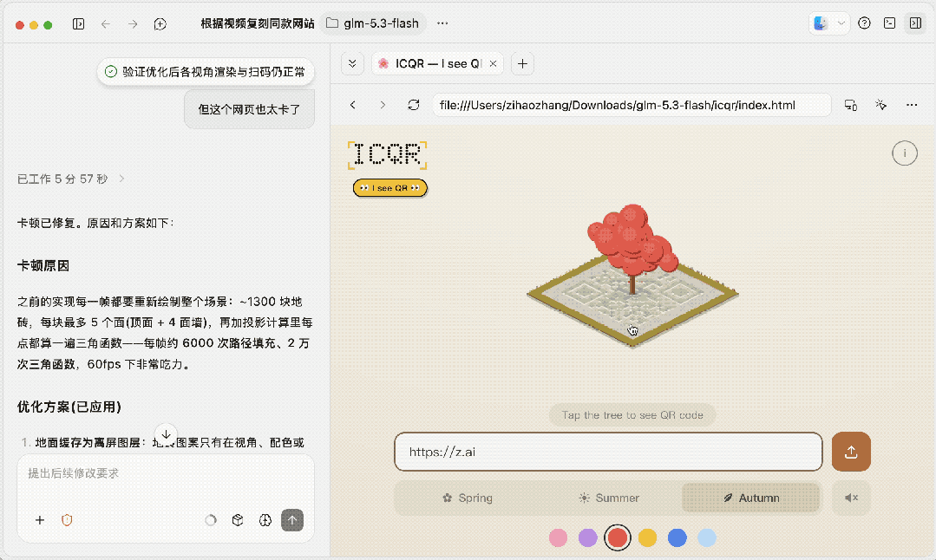Click the 根据视频复刻同款网站 title
The width and height of the screenshot is (936, 560).
click(258, 23)
